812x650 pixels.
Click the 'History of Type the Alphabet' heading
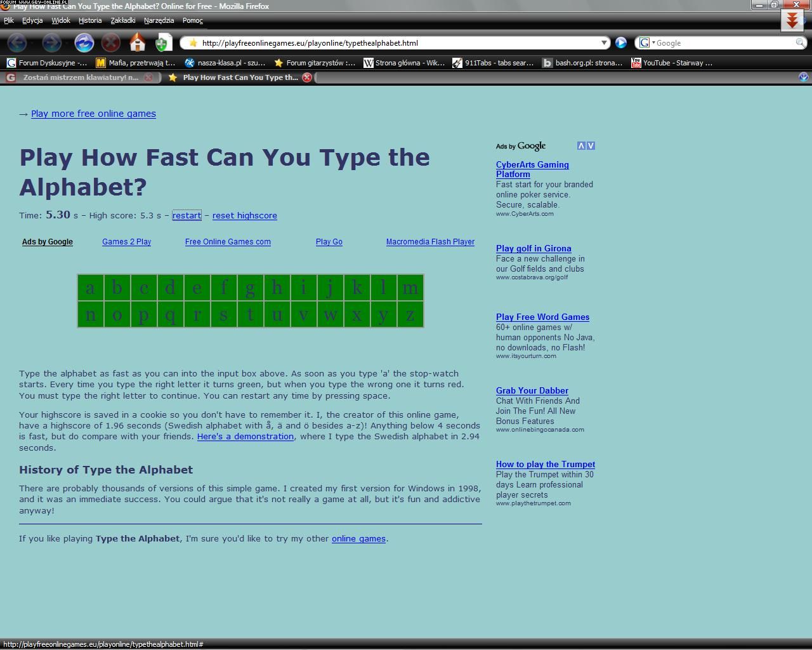point(106,470)
